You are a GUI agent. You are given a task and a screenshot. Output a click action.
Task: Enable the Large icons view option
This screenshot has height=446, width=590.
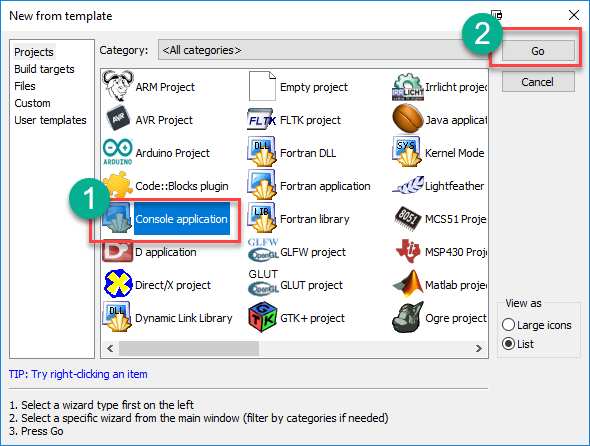tap(508, 325)
